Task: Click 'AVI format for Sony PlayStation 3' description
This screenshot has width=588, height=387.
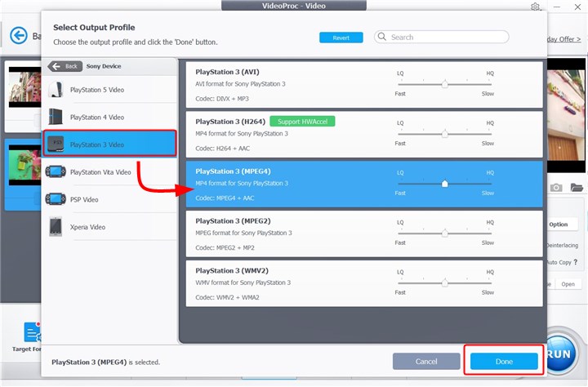Action: 240,84
